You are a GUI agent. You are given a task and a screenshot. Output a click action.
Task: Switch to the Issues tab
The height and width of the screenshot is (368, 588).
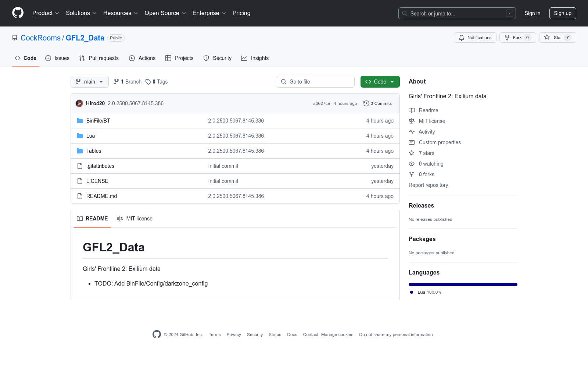pyautogui.click(x=57, y=58)
